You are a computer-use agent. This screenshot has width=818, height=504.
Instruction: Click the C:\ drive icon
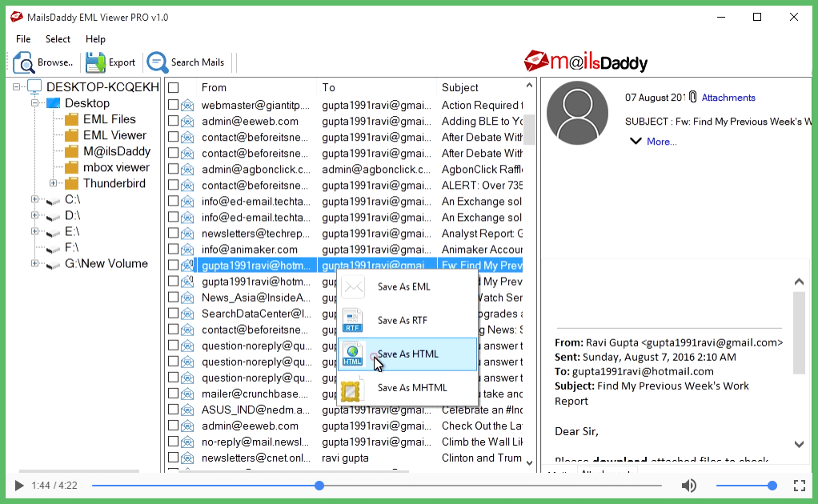tap(53, 201)
